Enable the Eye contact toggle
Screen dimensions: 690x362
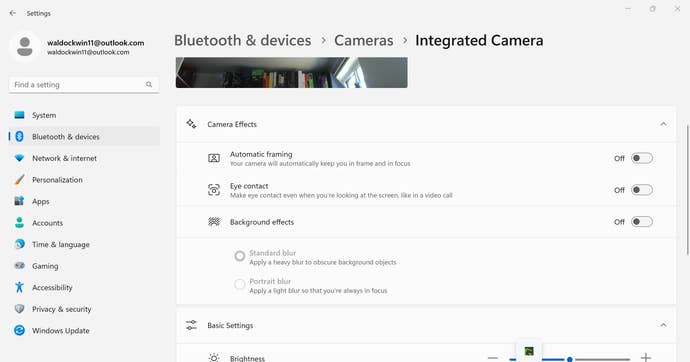642,190
